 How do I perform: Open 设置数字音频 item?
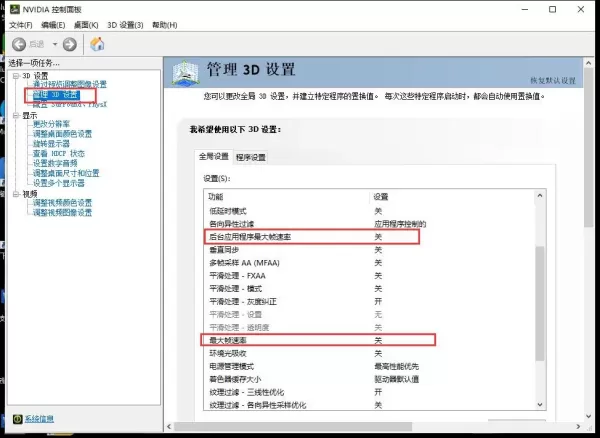click(55, 163)
